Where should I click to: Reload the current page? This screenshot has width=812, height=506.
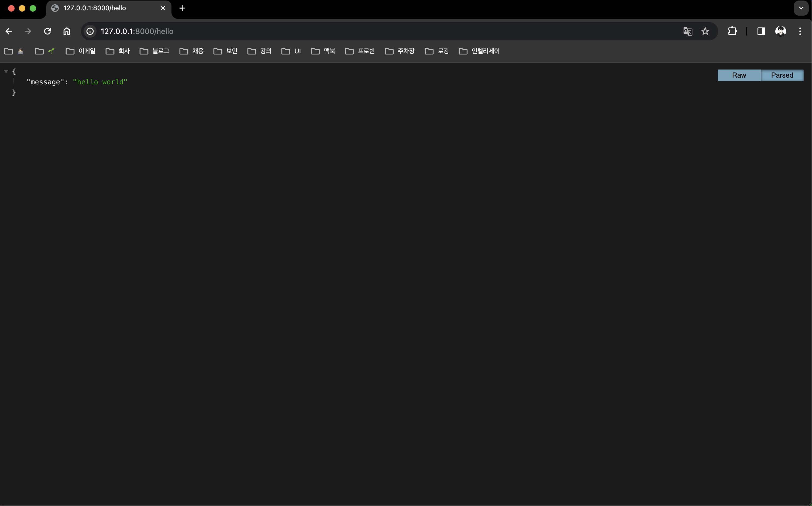pos(47,31)
